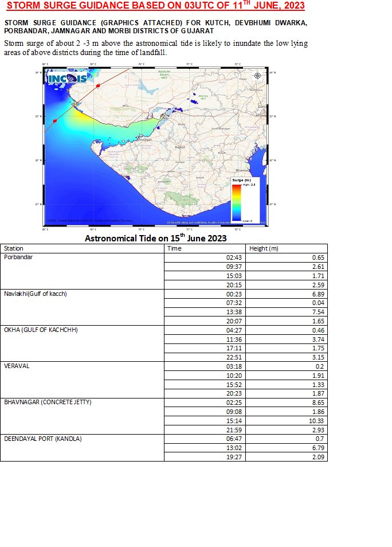Click the "Astronomical Tide on 15th June 2023" title
The image size is (392, 547).
pyautogui.click(x=155, y=238)
